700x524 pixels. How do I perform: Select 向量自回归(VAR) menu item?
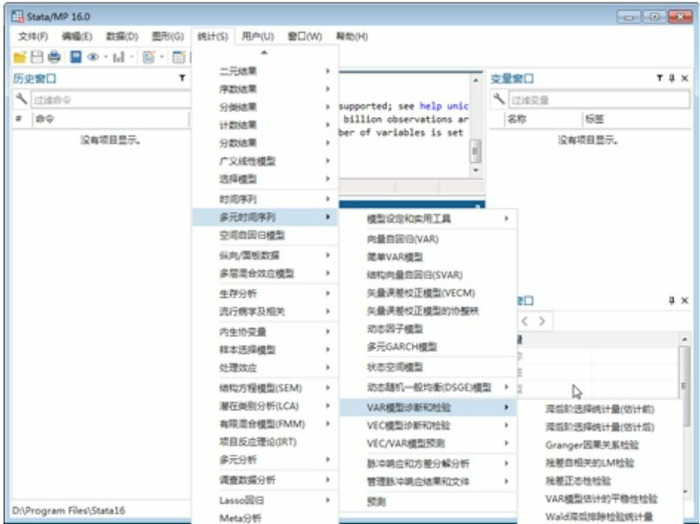point(428,239)
